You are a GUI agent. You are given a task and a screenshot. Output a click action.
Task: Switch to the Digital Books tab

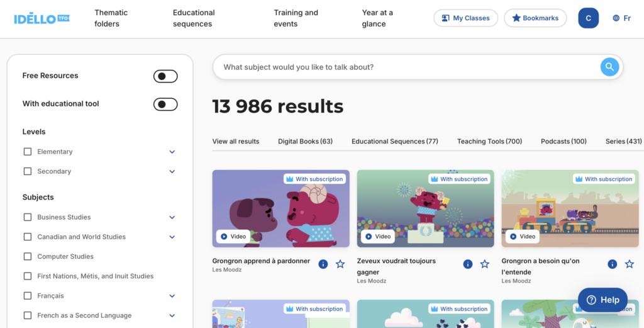pyautogui.click(x=305, y=142)
